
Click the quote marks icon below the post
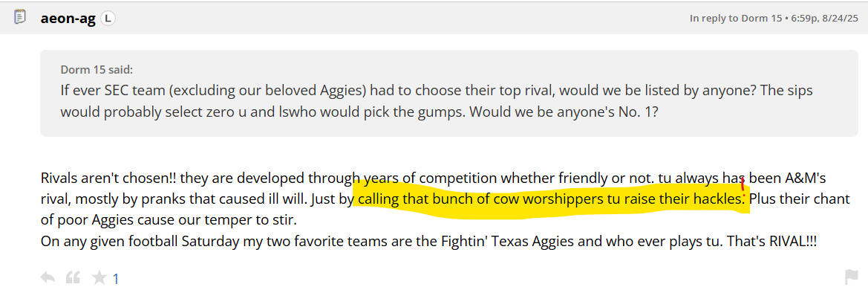[x=73, y=277]
